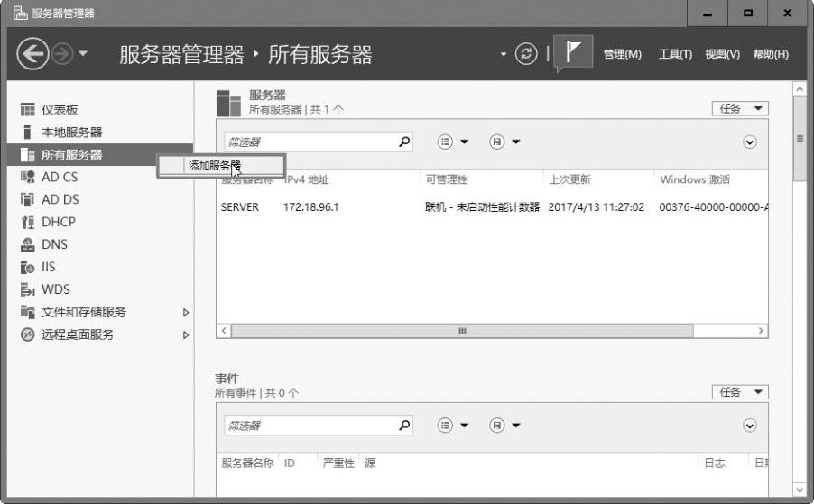
Task: Open the 工具(T) menu
Action: click(x=675, y=54)
